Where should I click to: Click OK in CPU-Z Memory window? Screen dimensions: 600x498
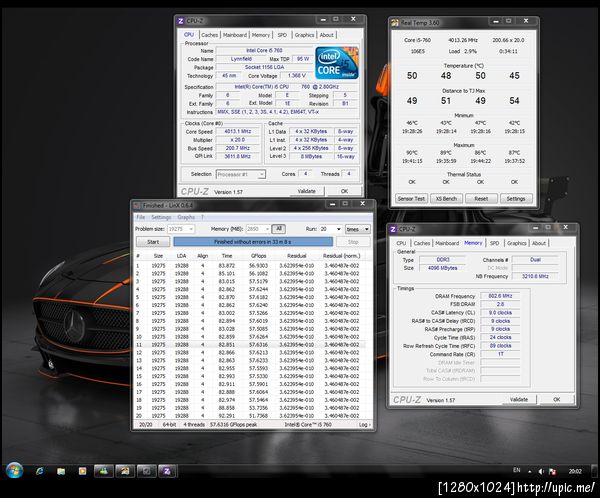(556, 399)
